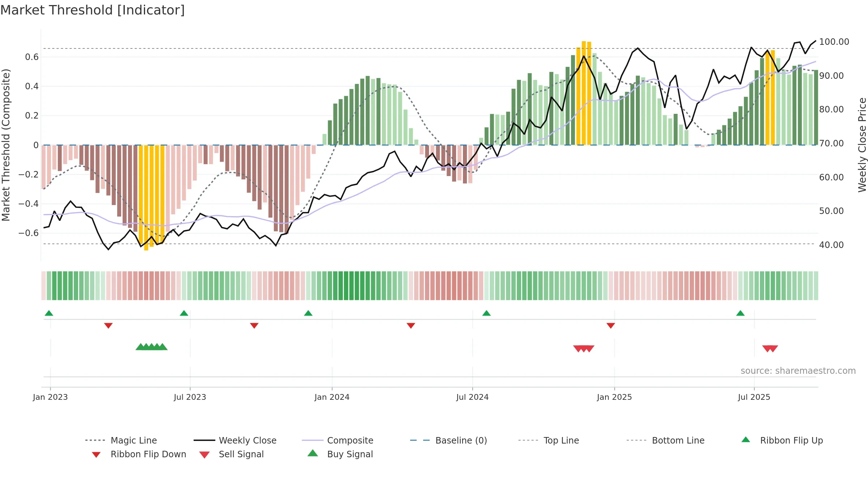Image resolution: width=868 pixels, height=488 pixels.
Task: Click the Jan 2024 axis label
Action: coord(332,397)
